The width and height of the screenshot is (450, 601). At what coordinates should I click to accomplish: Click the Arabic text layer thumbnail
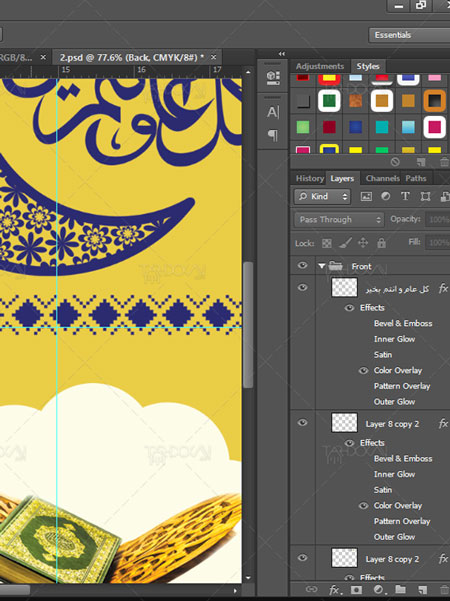[344, 287]
